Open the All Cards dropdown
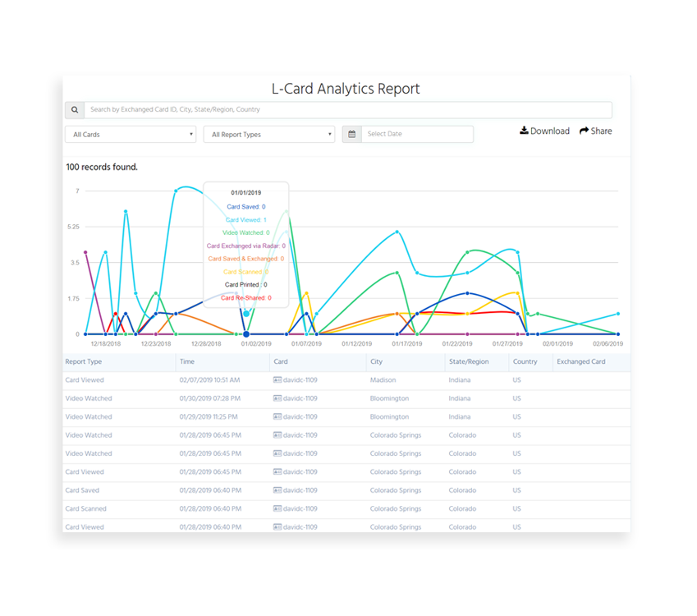Screen dimensions: 697x616 131,134
